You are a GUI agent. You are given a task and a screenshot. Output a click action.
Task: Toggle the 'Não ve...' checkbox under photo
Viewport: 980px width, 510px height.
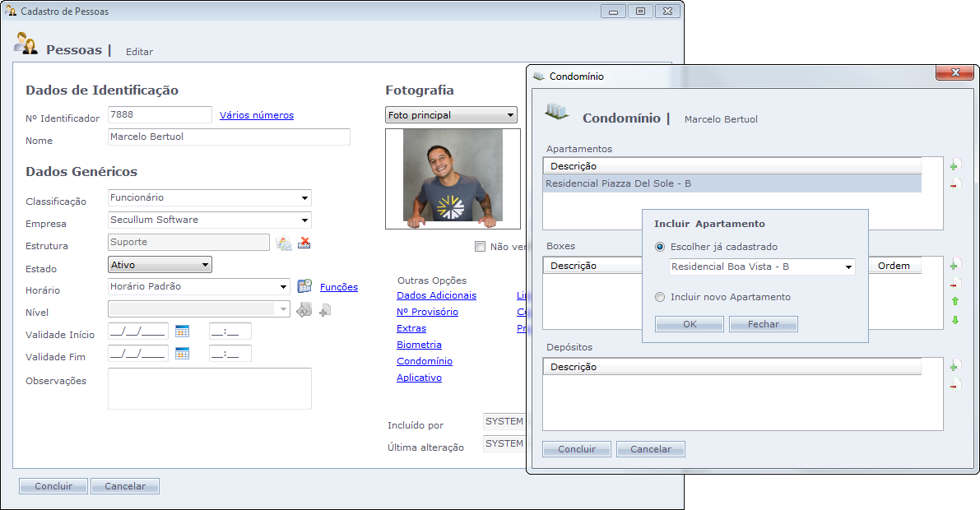point(480,246)
